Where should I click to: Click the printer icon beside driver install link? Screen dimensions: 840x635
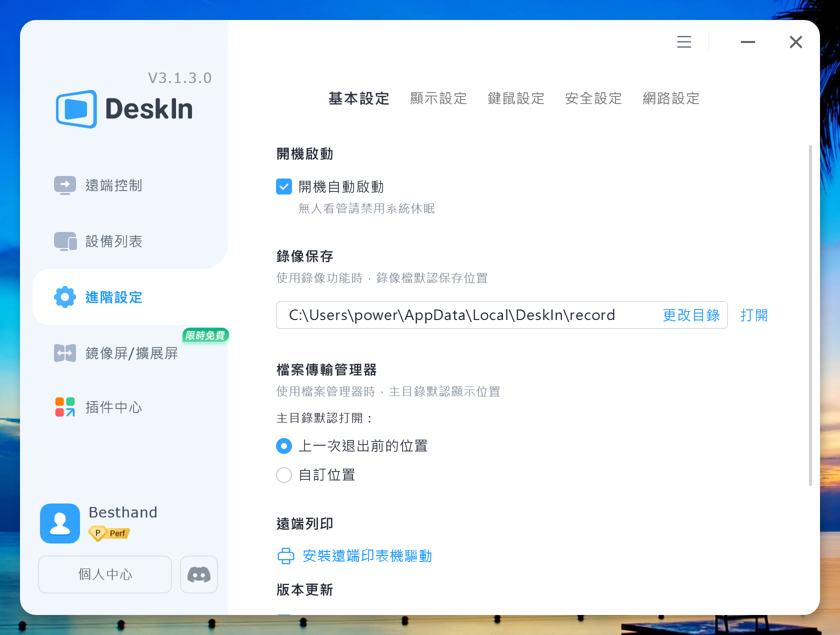pos(285,555)
